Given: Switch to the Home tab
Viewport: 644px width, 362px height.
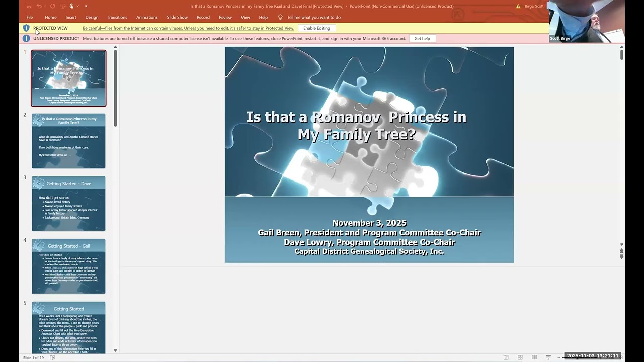Looking at the screenshot, I should (x=51, y=17).
